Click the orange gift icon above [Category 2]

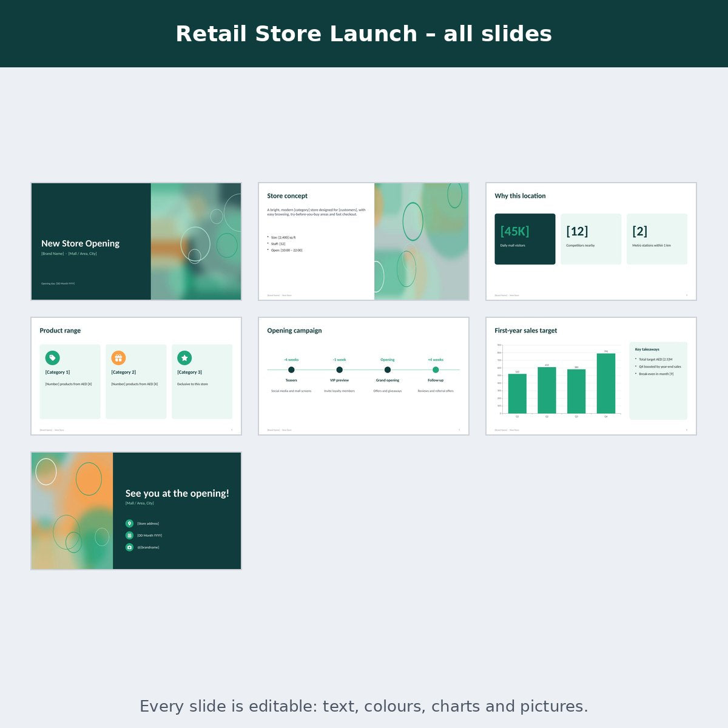[x=118, y=358]
